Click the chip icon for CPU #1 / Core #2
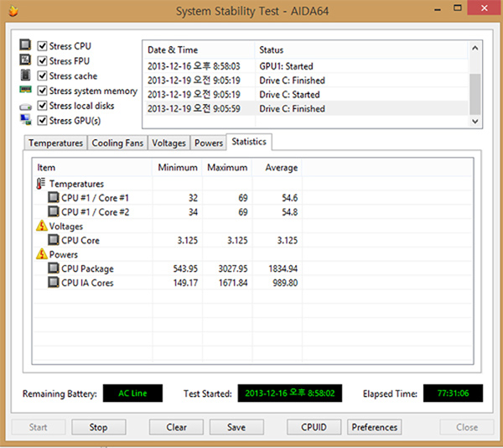The width and height of the screenshot is (503, 448). click(x=54, y=211)
